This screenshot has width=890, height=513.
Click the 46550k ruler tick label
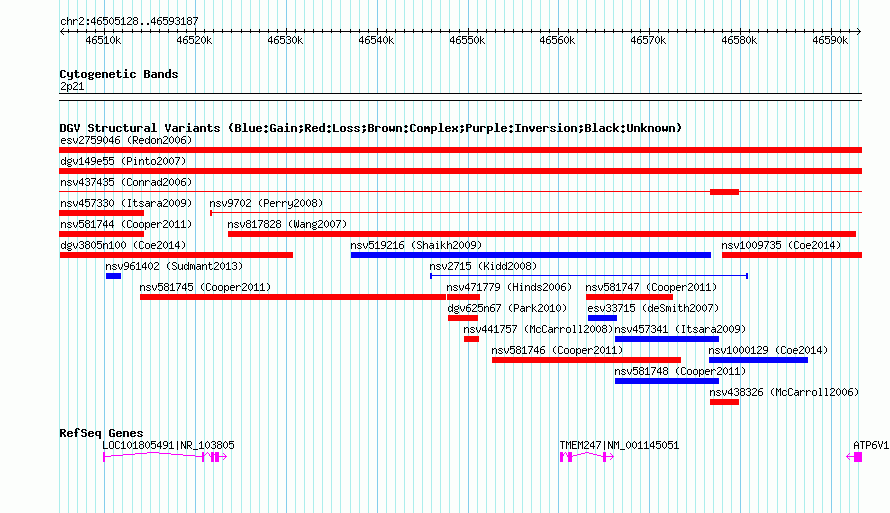pos(467,40)
